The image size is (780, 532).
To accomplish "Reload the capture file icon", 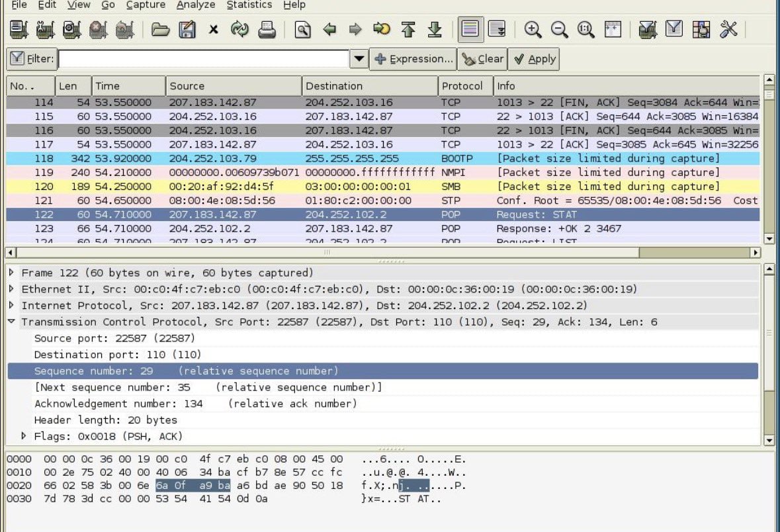I will (239, 29).
